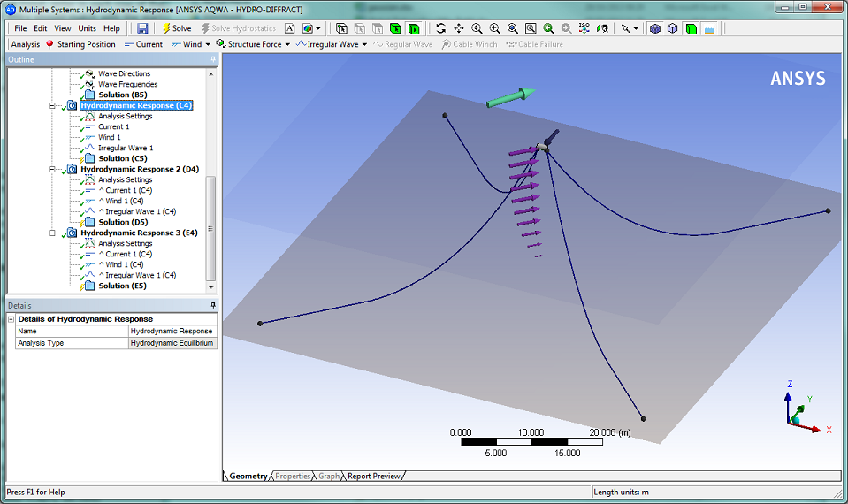Switch to the Geometry tab

[x=248, y=477]
